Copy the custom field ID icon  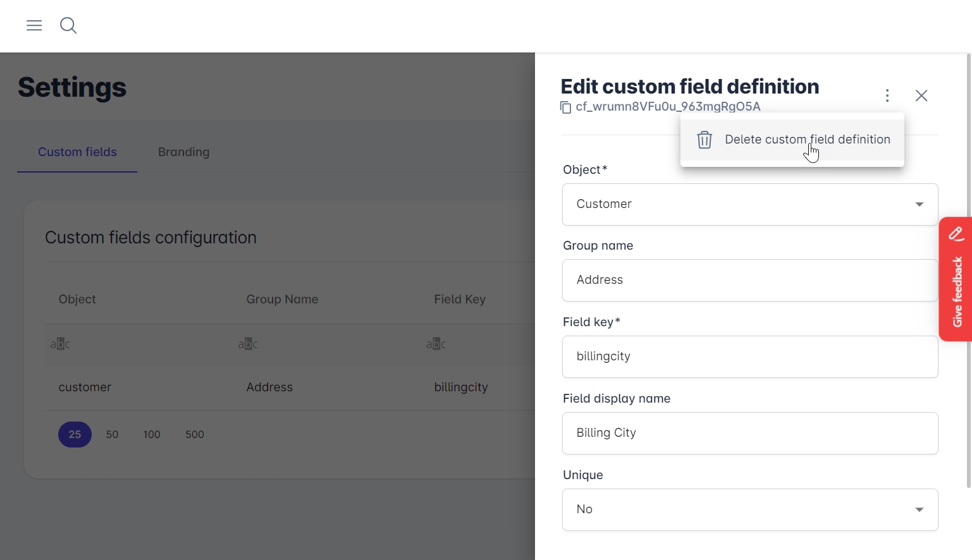pos(566,107)
